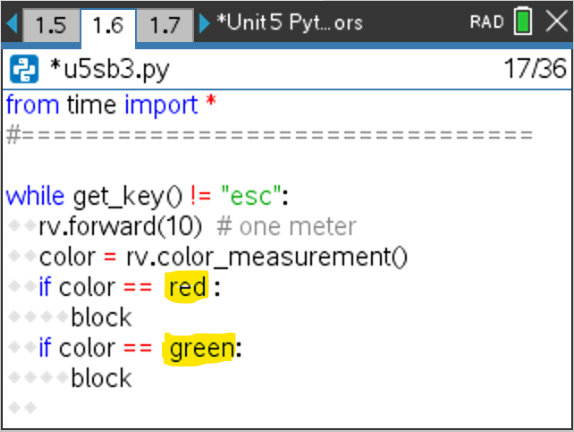Go to previous pages with left arrow
The height and width of the screenshot is (432, 574).
12,23
